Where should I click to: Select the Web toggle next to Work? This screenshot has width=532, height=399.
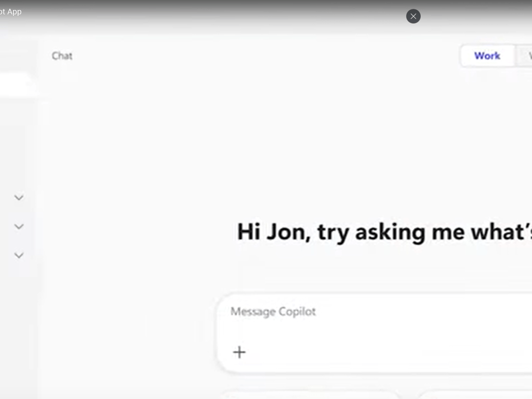pyautogui.click(x=528, y=56)
